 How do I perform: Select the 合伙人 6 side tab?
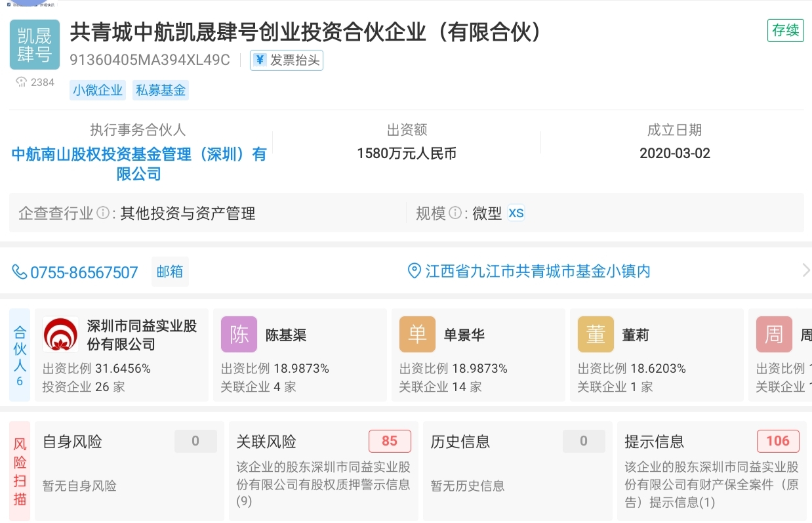pos(20,355)
